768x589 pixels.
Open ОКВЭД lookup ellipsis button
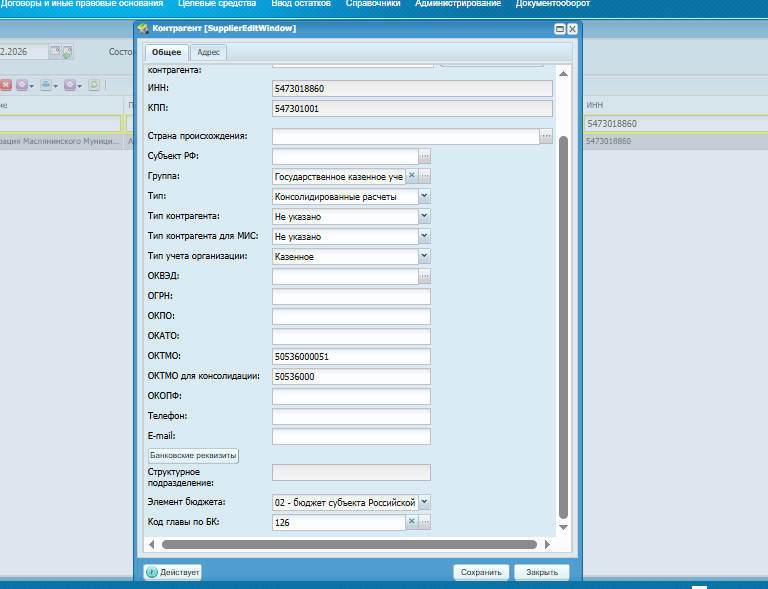[425, 276]
